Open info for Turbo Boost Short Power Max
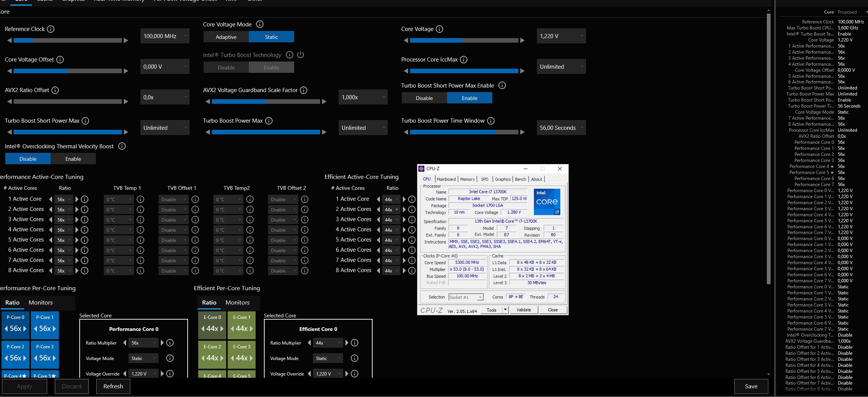 click(x=85, y=121)
